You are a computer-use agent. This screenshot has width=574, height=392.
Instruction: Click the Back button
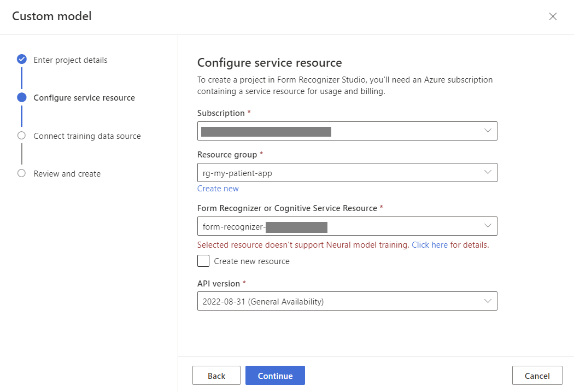[x=216, y=375]
